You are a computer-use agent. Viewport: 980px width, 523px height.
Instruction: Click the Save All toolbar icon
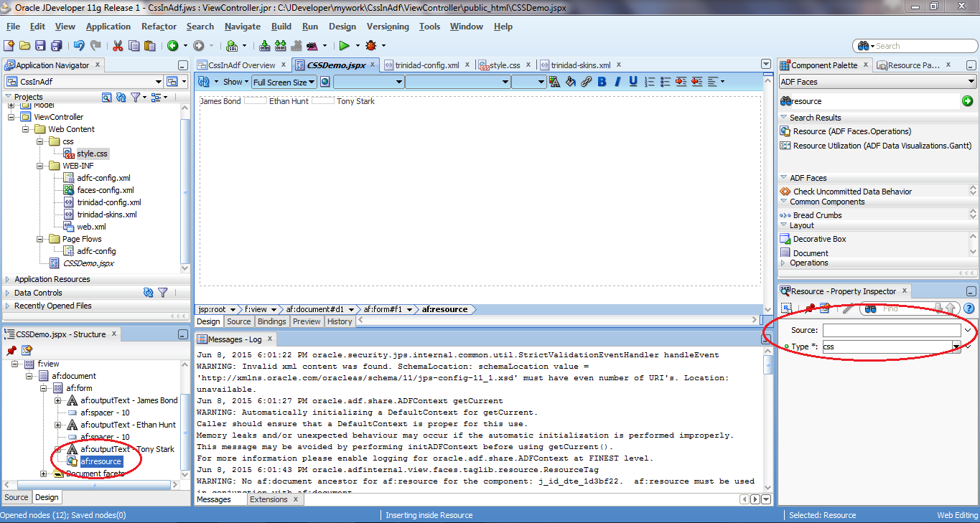pyautogui.click(x=56, y=45)
